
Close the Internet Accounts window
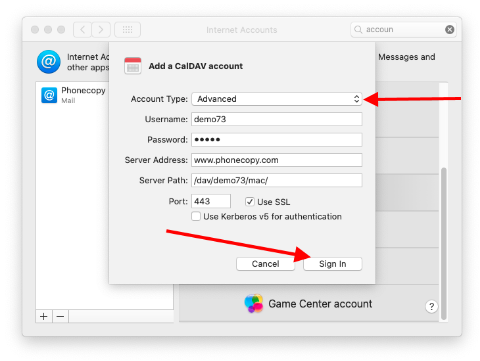coord(35,30)
